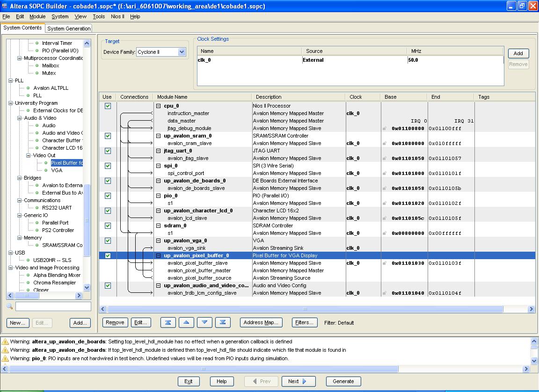Collapse the Audio & Video tree node
539x392 pixels.
19,118
